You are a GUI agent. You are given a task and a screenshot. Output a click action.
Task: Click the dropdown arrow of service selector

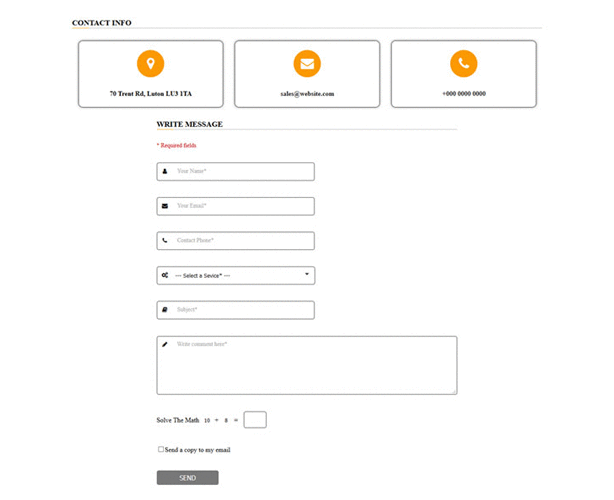(x=307, y=274)
